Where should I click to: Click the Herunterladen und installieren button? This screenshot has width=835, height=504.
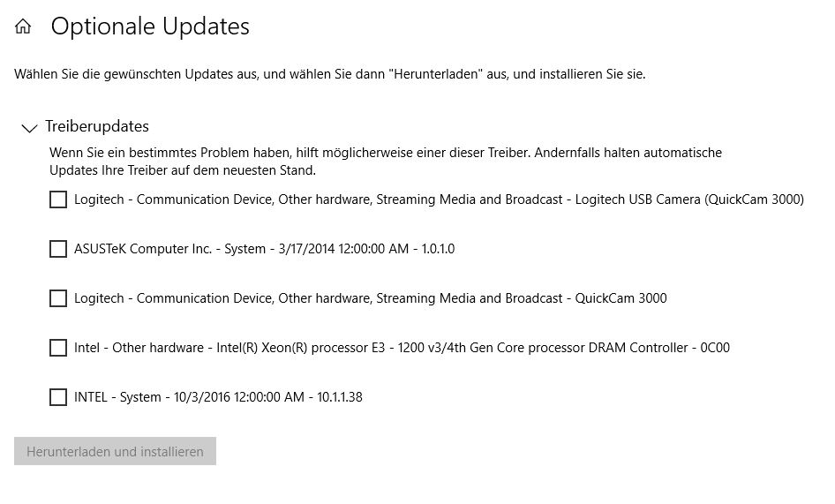click(115, 451)
